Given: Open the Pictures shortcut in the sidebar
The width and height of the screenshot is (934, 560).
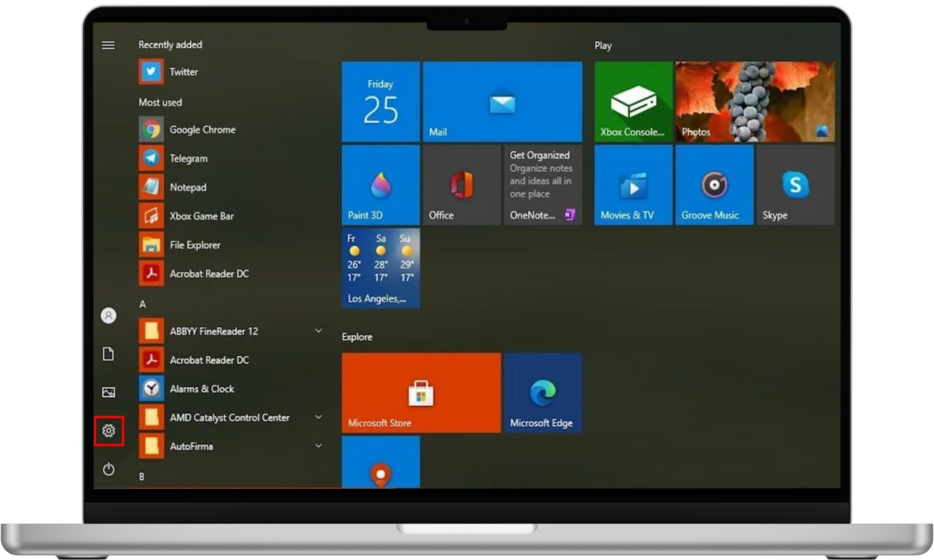Looking at the screenshot, I should point(109,392).
